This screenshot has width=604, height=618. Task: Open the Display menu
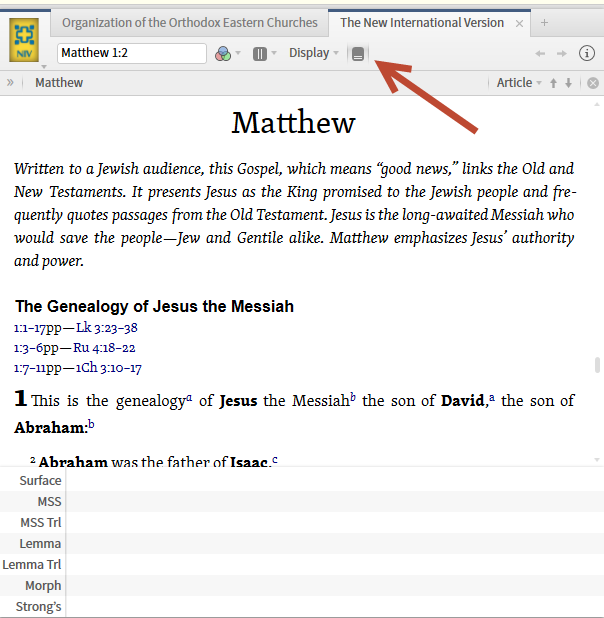(x=313, y=53)
